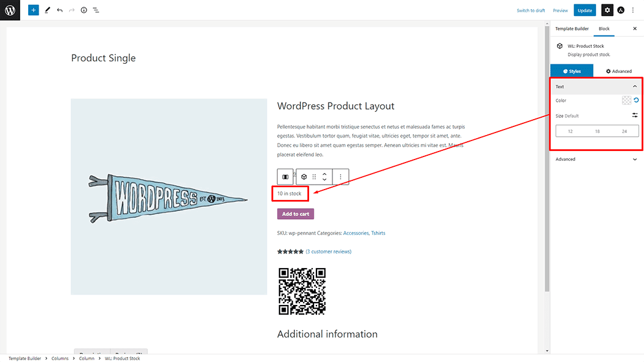Expand the Advanced panel section
Viewport: 644px width, 362px height.
pyautogui.click(x=634, y=159)
